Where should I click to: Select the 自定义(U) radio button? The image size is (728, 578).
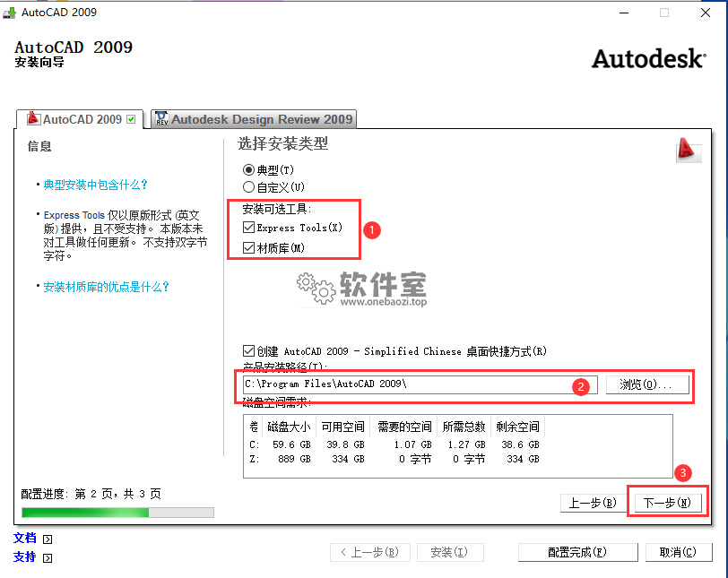249,187
